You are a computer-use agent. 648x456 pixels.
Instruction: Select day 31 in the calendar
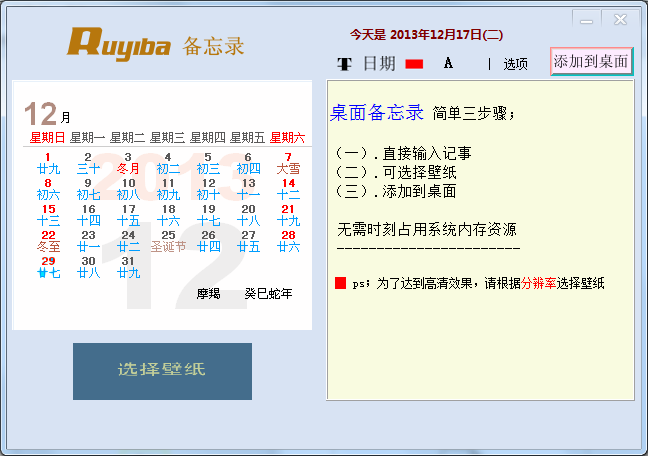[129, 267]
